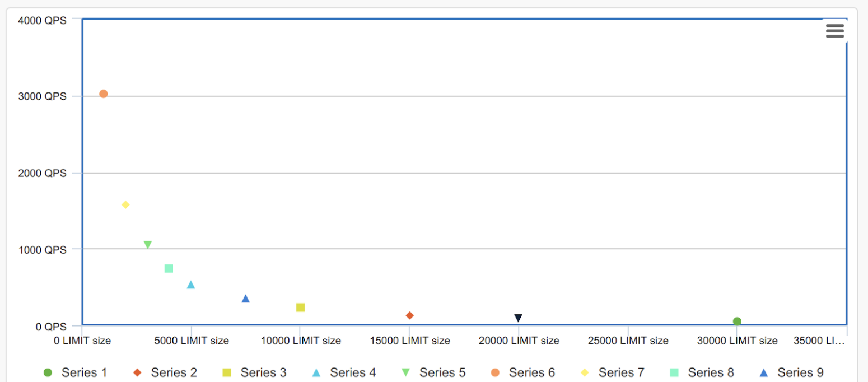This screenshot has width=868, height=382.
Task: Click the orange circle data point near 3000 QPS
Action: coord(104,94)
